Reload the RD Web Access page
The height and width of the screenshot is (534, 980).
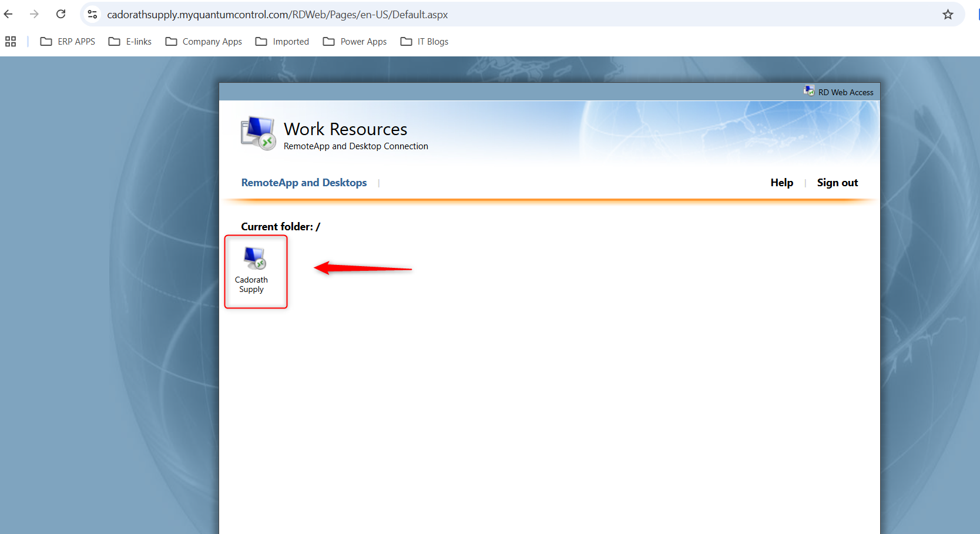coord(61,14)
